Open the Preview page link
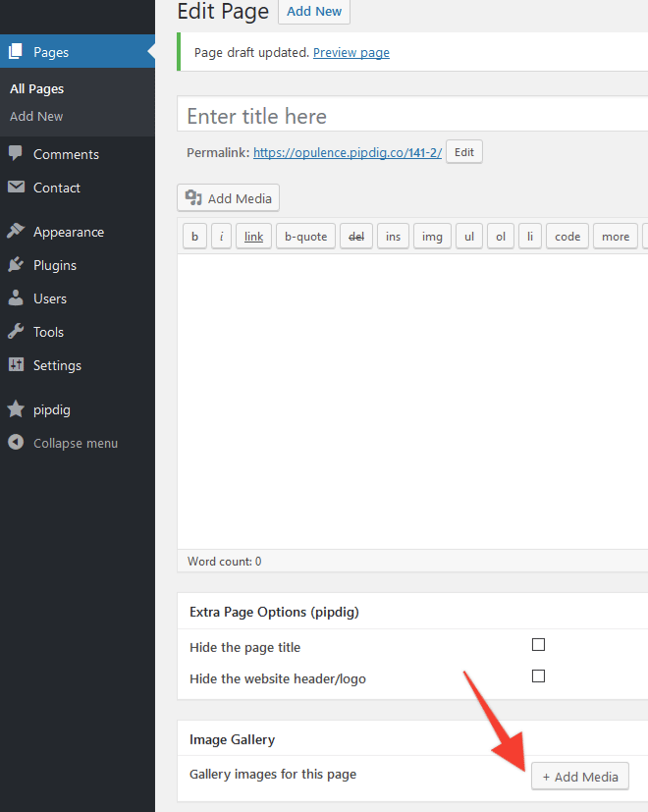This screenshot has height=812, width=648. tap(351, 52)
